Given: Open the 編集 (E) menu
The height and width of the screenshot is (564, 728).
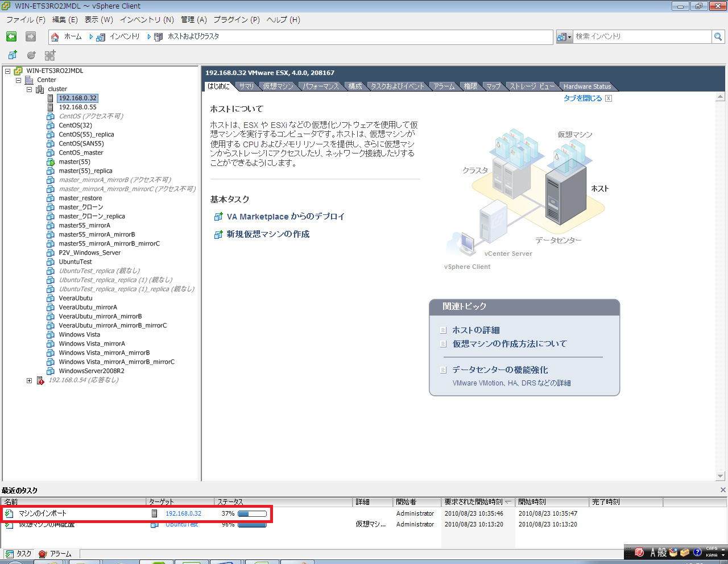Looking at the screenshot, I should pos(65,20).
